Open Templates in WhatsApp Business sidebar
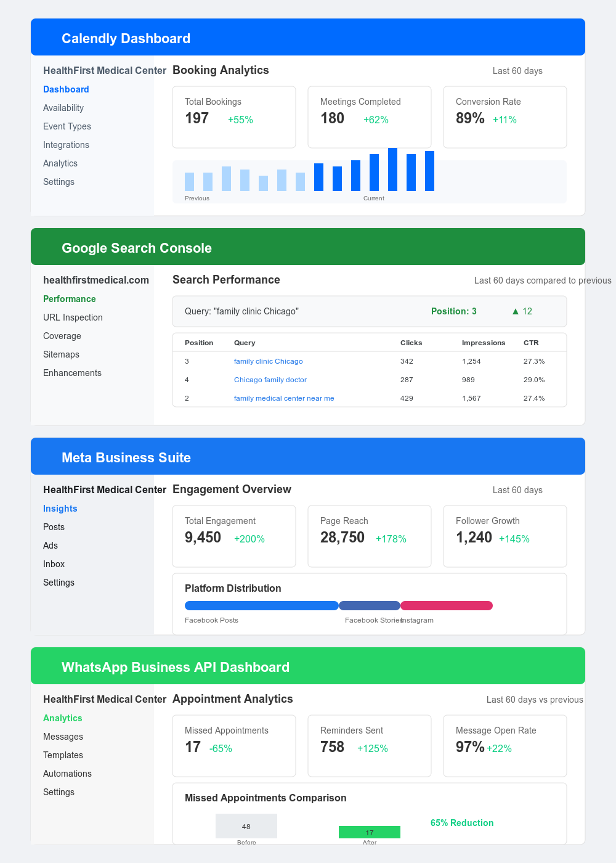Screen dimensions: 616x863 pos(63,755)
